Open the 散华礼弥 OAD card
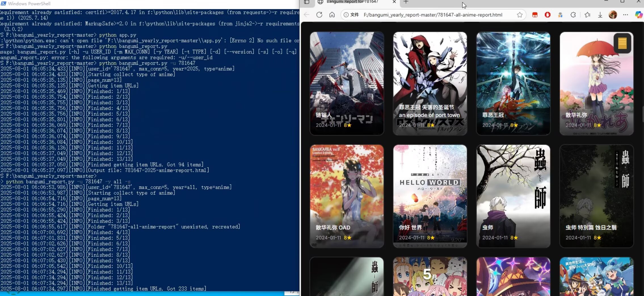 [347, 196]
